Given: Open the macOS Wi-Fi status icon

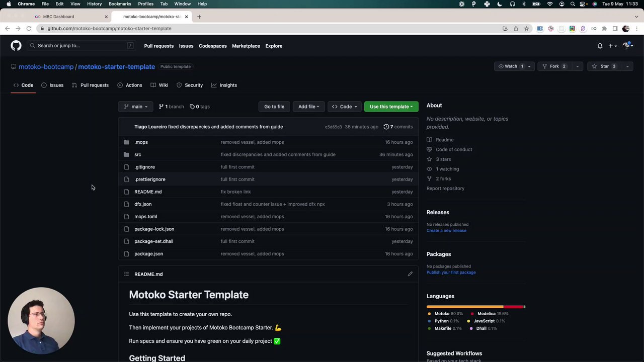Looking at the screenshot, I should coord(549,4).
